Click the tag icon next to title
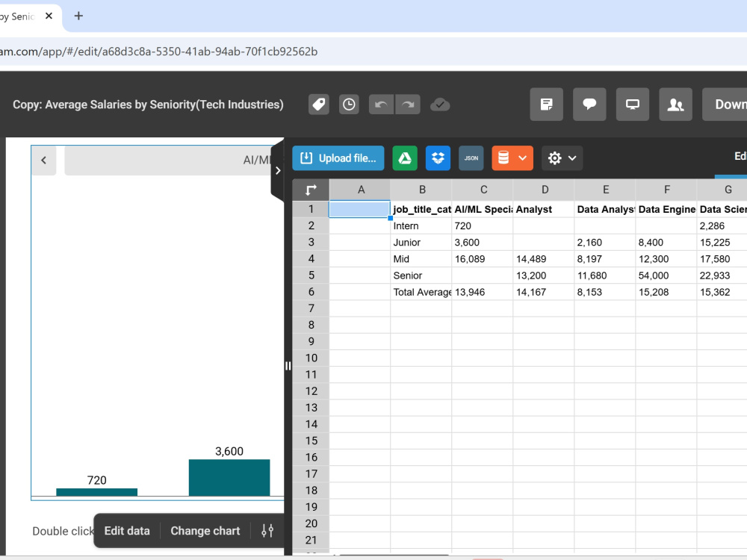The height and width of the screenshot is (560, 747). pos(319,105)
